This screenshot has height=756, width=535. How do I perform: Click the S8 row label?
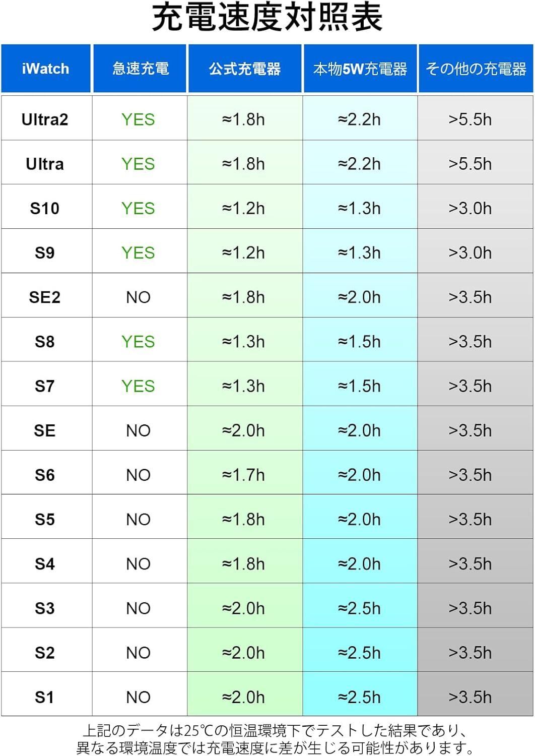(x=45, y=342)
